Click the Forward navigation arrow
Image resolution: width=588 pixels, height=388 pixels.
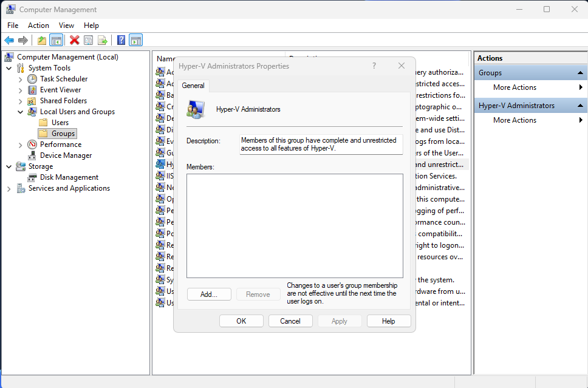coord(24,39)
